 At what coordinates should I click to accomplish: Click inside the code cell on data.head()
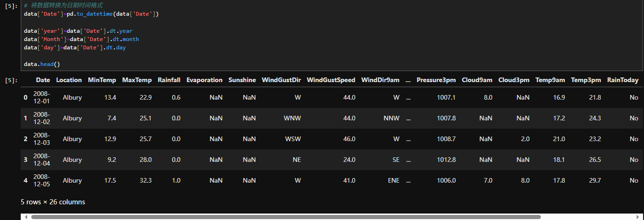(x=42, y=64)
